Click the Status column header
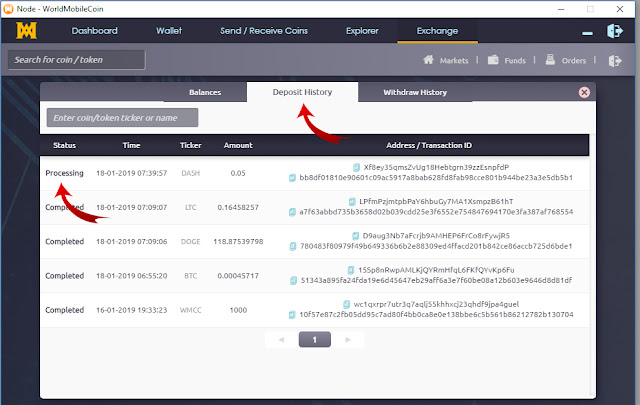Image resolution: width=640 pixels, height=405 pixels. pos(64,145)
